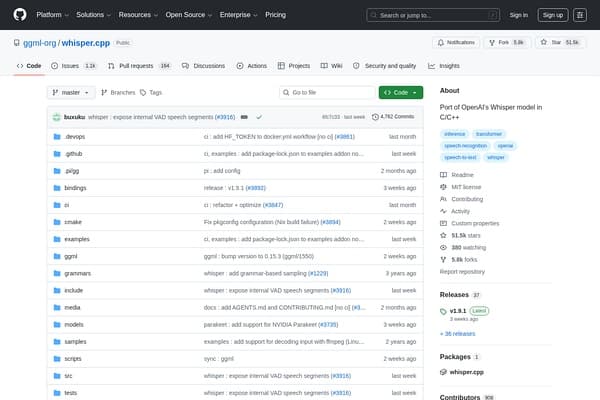Open the green Code dropdown button
This screenshot has width=600, height=400.
click(401, 93)
